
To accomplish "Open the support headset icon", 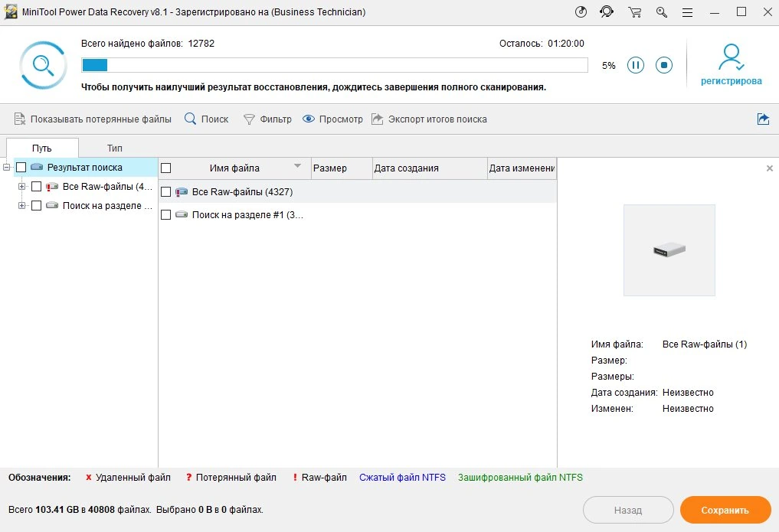I will point(607,12).
